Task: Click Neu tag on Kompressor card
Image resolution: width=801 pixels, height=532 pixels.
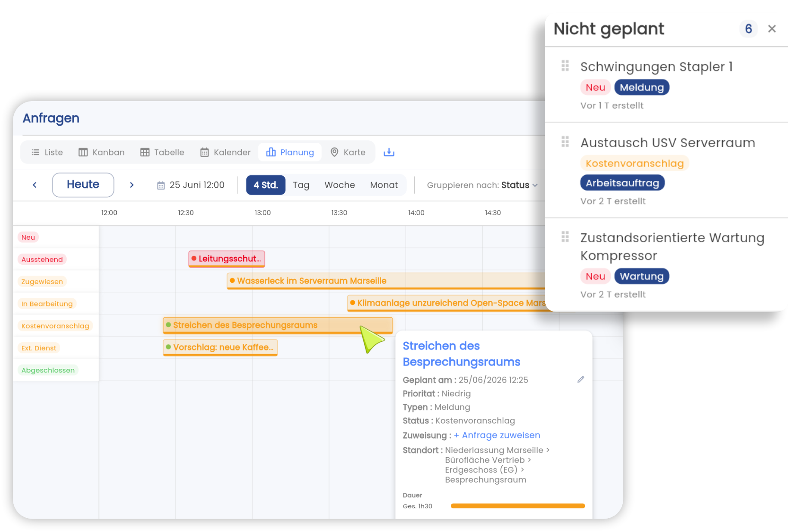Action: [x=595, y=276]
